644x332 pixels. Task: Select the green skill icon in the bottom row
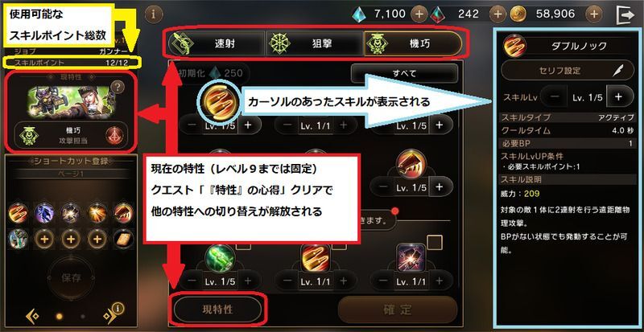click(220, 258)
